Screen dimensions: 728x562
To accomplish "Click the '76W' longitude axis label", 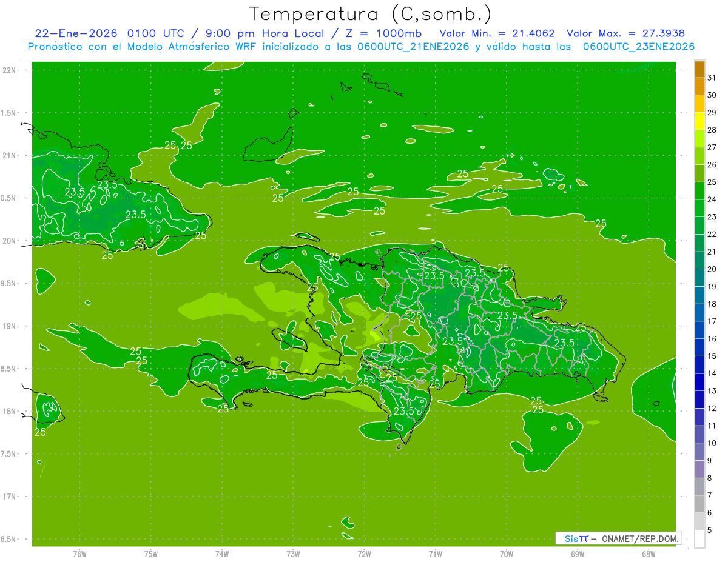I will click(79, 554).
